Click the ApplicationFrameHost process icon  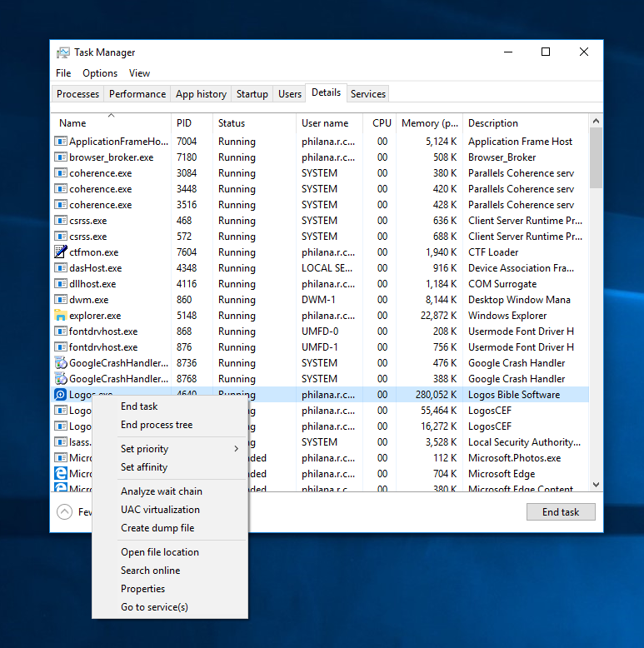pos(61,142)
